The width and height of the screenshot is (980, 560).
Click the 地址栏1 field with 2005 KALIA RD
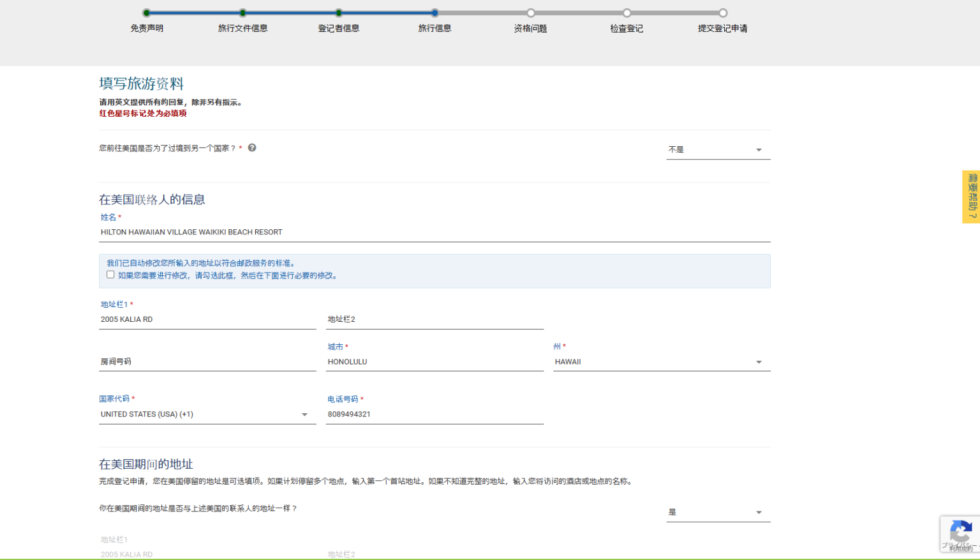207,319
